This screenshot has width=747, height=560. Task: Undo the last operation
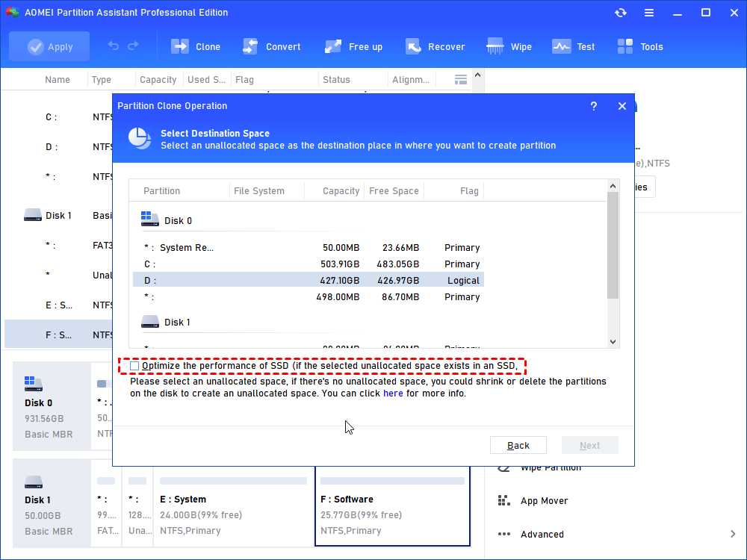pyautogui.click(x=114, y=46)
